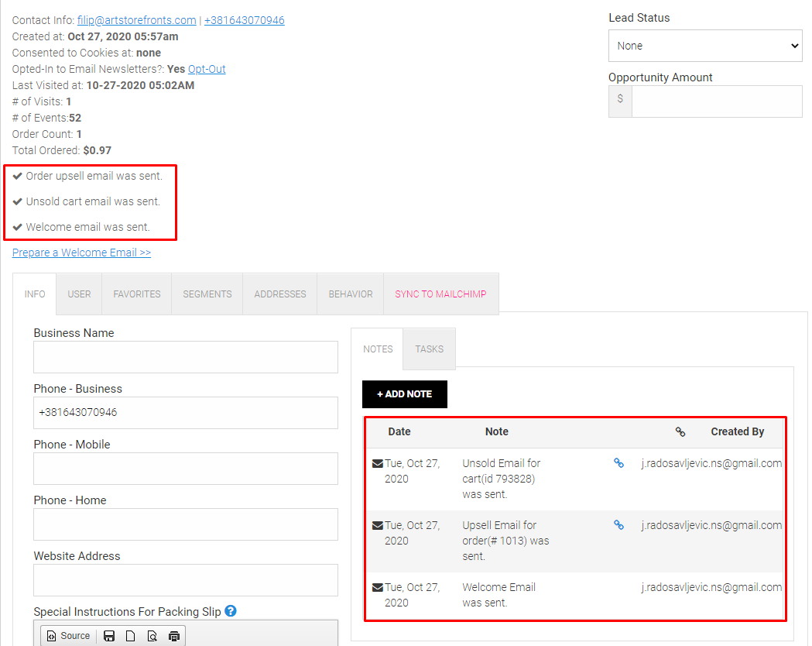Click envelope icon on Unsold Email note

coord(378,464)
